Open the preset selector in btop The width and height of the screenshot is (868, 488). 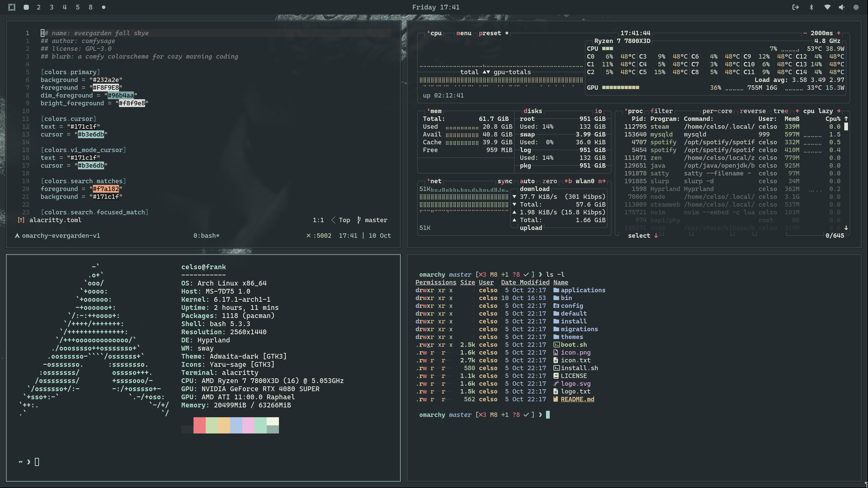tap(490, 33)
